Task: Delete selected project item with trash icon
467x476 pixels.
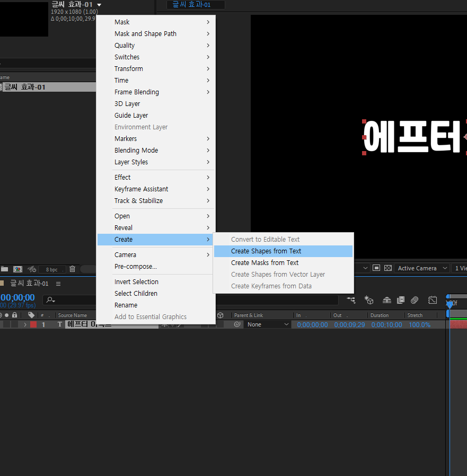Action: pyautogui.click(x=72, y=269)
